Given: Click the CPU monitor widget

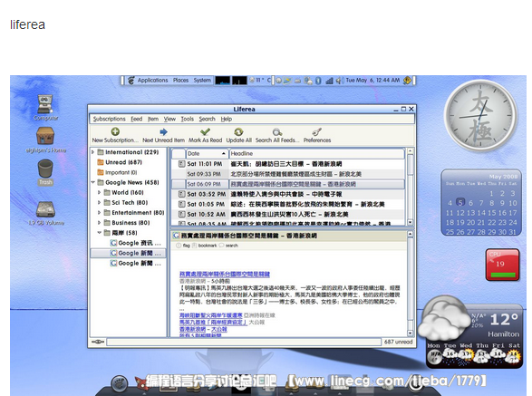Looking at the screenshot, I should [x=502, y=265].
